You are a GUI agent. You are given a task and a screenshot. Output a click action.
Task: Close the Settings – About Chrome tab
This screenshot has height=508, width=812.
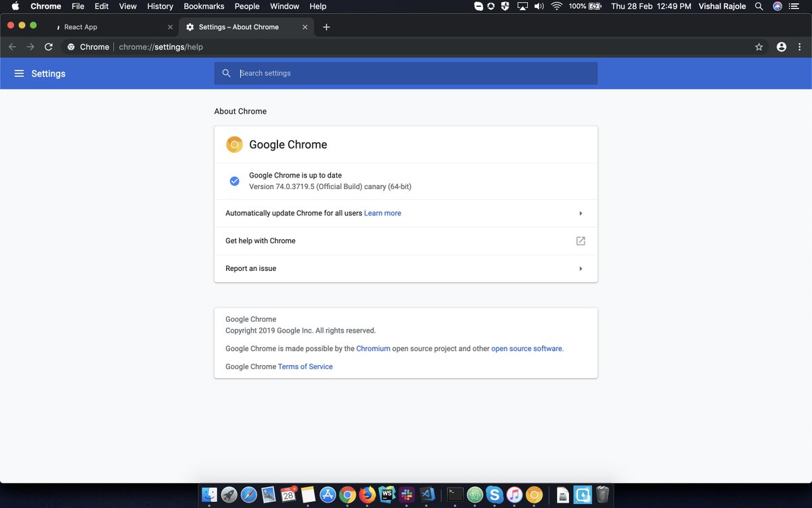[305, 27]
